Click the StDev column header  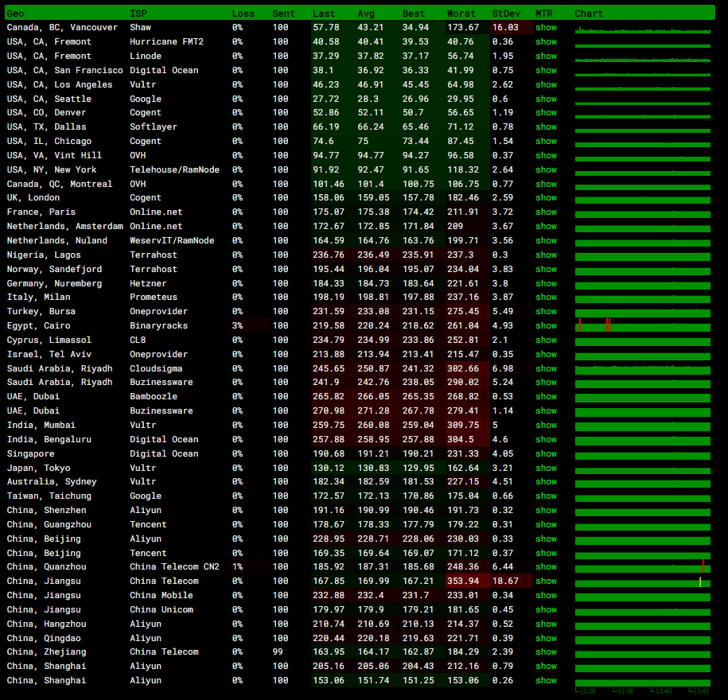click(506, 14)
